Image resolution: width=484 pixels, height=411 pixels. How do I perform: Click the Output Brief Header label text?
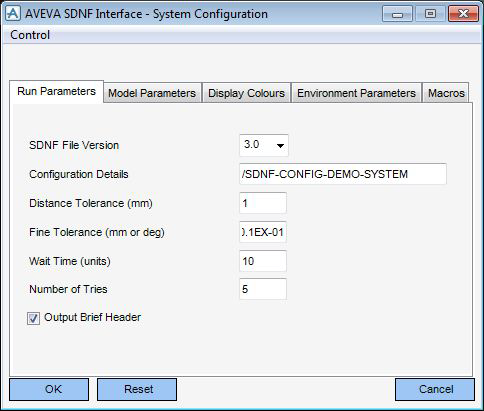(92, 317)
